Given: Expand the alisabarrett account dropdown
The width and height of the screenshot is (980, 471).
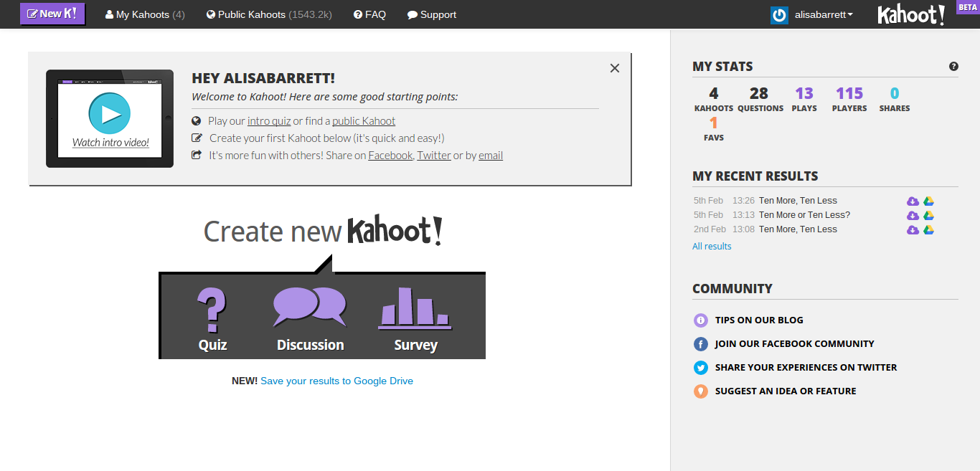Looking at the screenshot, I should 824,14.
